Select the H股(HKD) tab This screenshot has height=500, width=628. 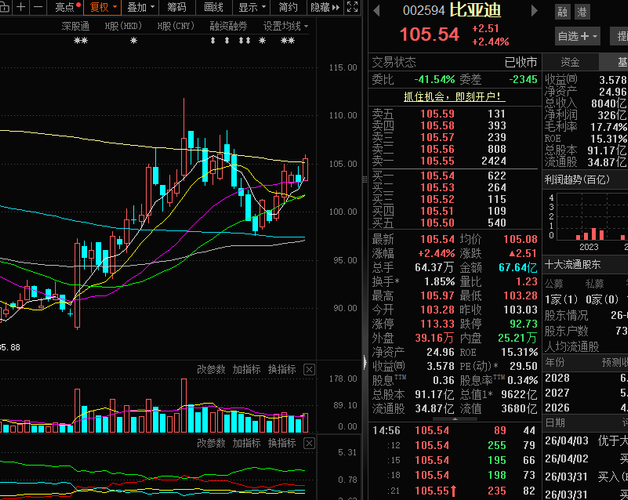click(123, 26)
